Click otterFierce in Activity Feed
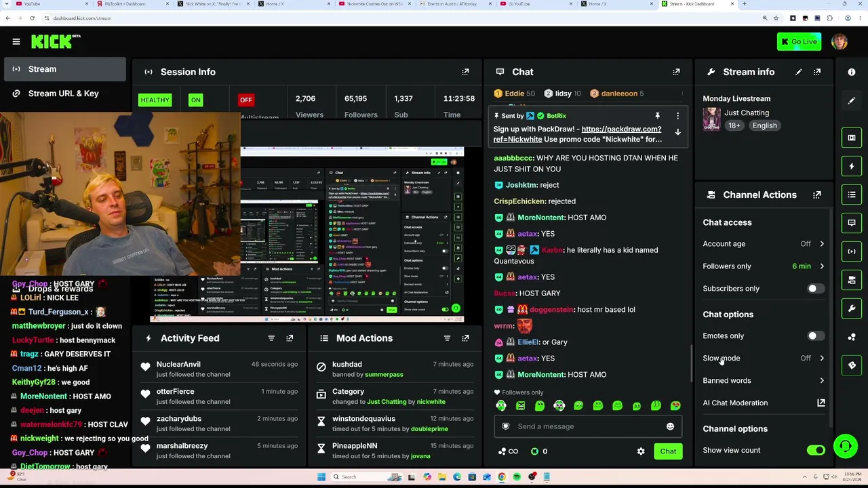Viewport: 868px width, 488px height. [x=176, y=392]
